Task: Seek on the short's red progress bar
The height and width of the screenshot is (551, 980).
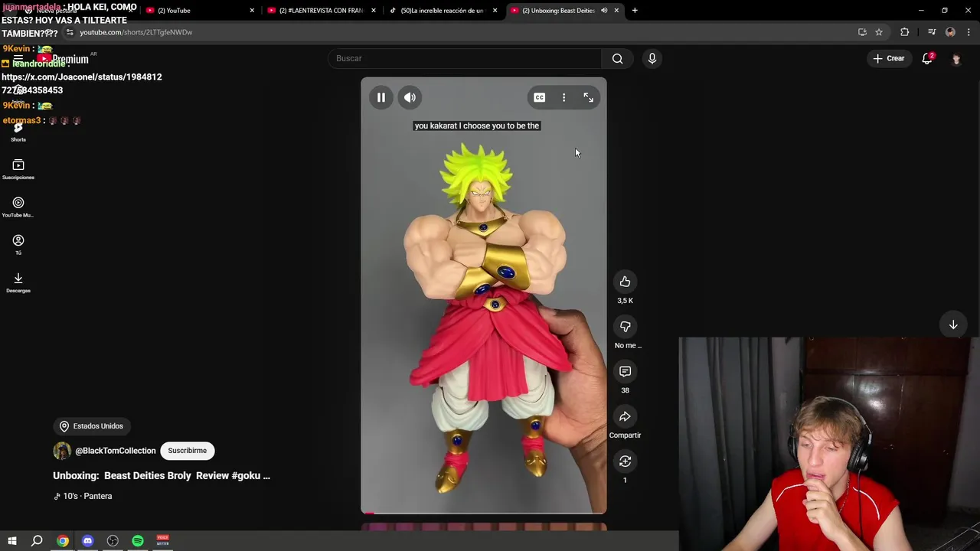Action: (x=484, y=513)
